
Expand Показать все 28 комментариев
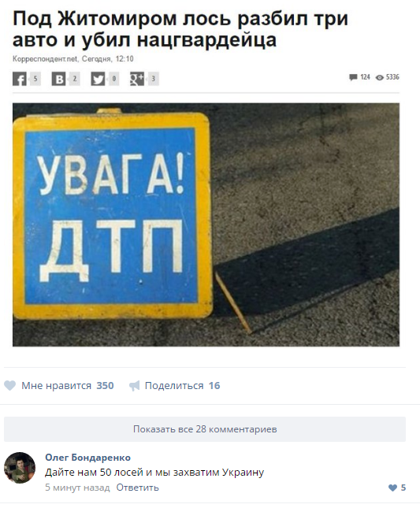205,429
